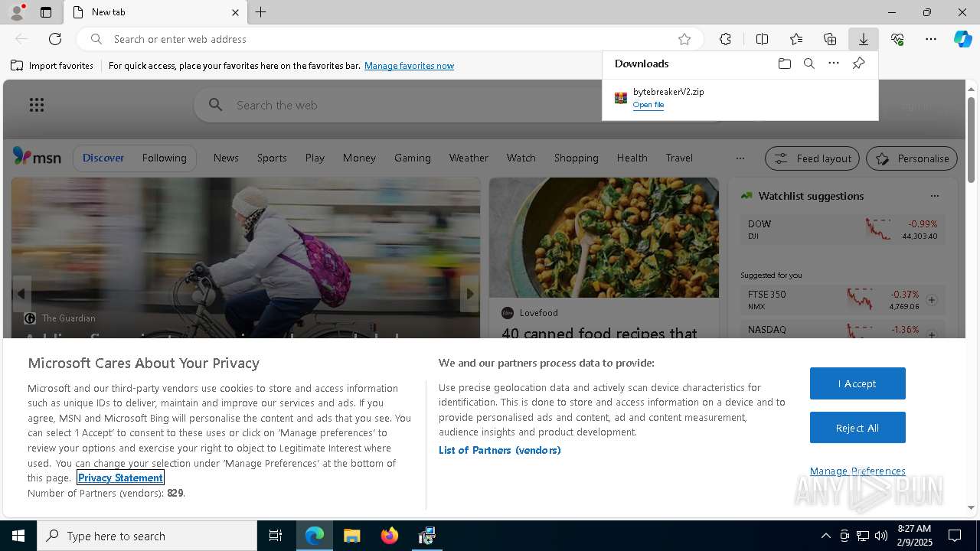Open List of Partners (vendors) link
980x551 pixels.
[x=500, y=450]
